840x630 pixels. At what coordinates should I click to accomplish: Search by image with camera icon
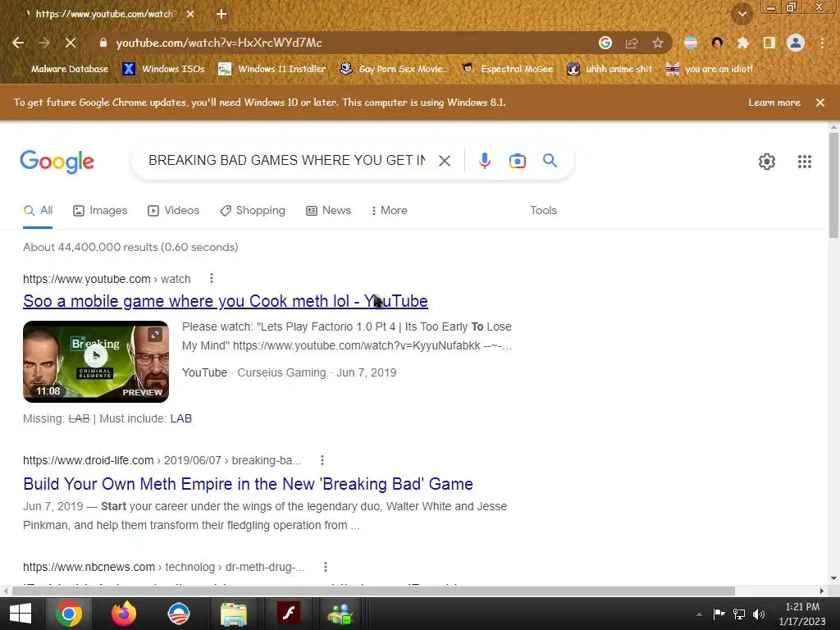(518, 161)
